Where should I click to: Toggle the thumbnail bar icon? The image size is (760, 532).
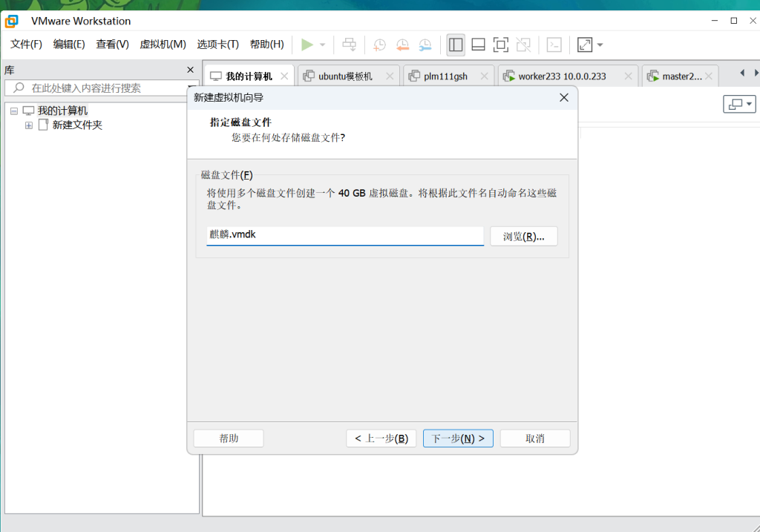[478, 45]
